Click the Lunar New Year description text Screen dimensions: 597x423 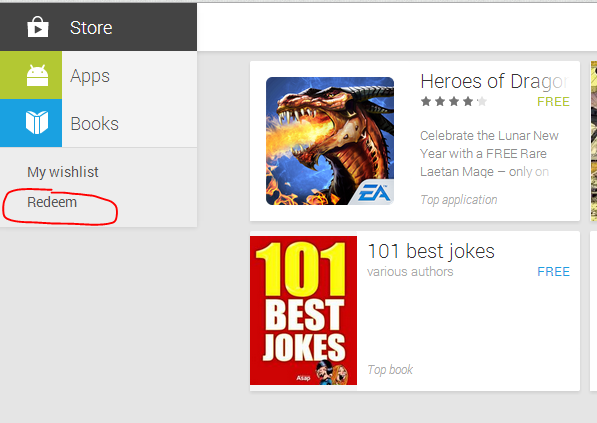coord(489,153)
